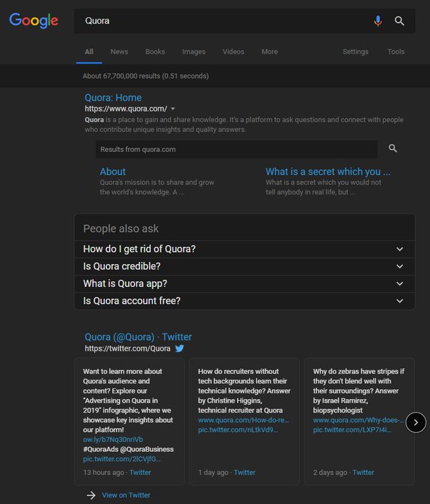Switch to the News tab
Image resolution: width=430 pixels, height=504 pixels.
pos(119,51)
